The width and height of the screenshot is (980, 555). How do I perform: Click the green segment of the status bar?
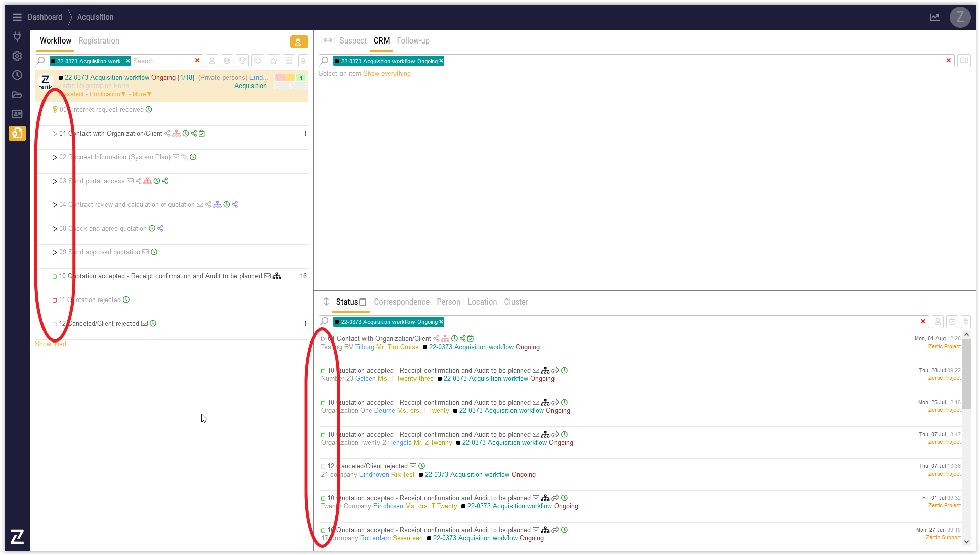(x=301, y=78)
